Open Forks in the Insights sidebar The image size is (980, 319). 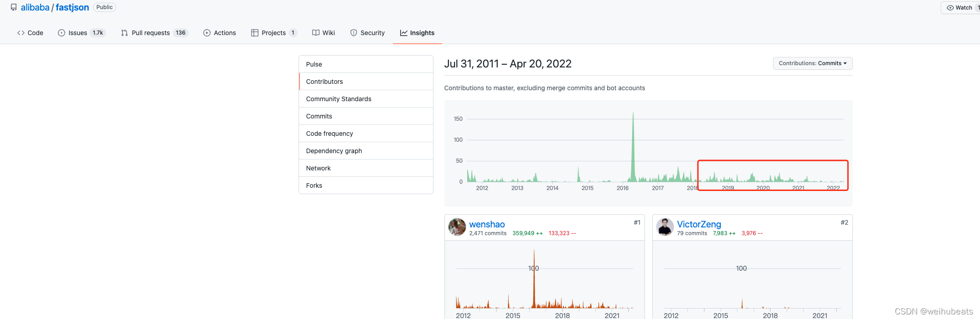366,185
